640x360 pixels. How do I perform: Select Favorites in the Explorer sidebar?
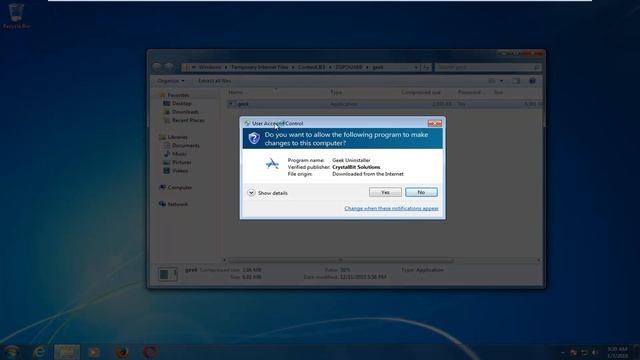coord(175,95)
